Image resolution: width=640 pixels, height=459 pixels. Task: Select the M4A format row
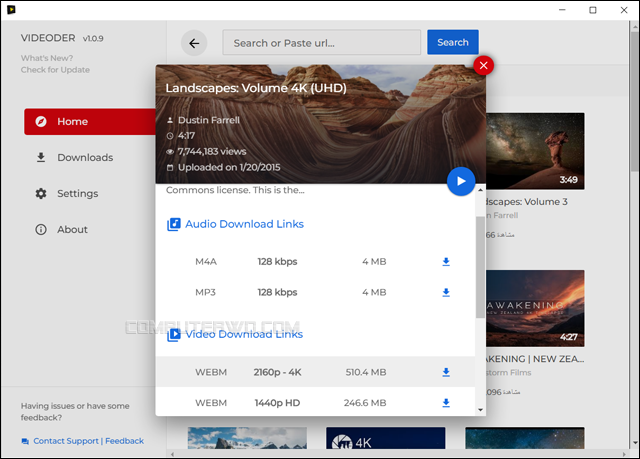315,262
